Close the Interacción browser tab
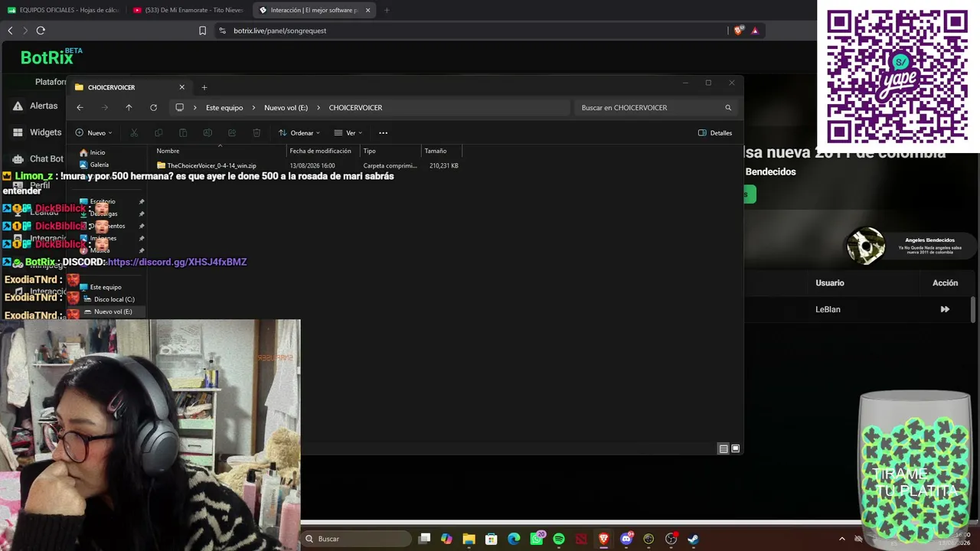 tap(368, 10)
